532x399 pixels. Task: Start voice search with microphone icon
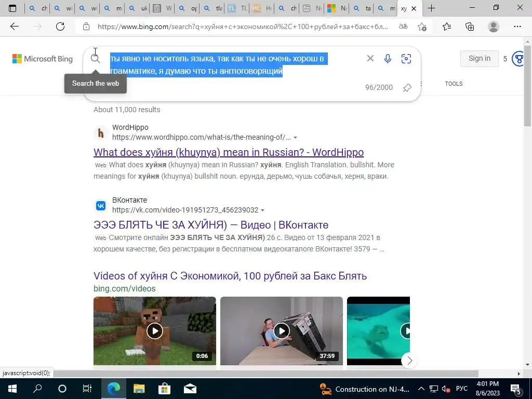[388, 59]
